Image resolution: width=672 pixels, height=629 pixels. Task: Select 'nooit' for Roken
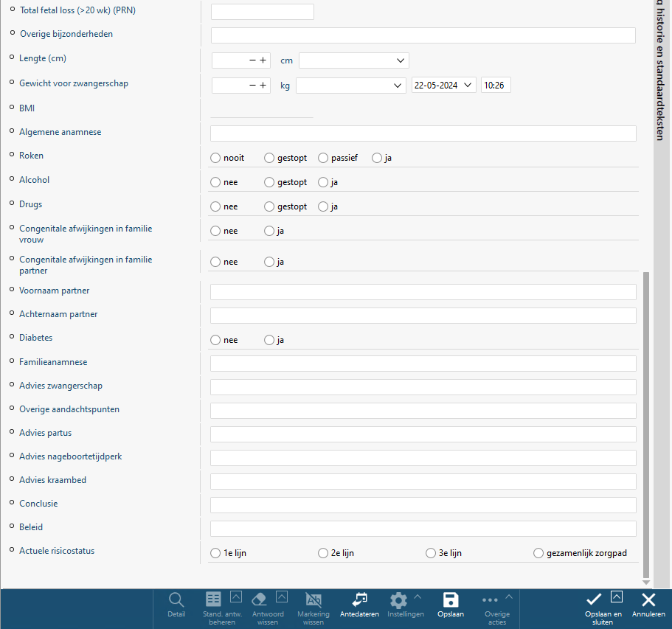pyautogui.click(x=215, y=158)
